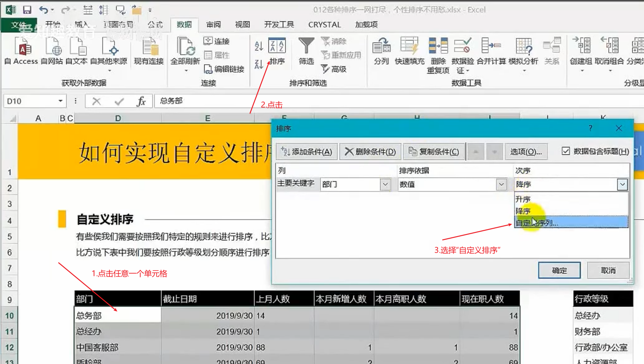The height and width of the screenshot is (364, 644).
Task: Click 删除条件(D) button
Action: pos(370,151)
